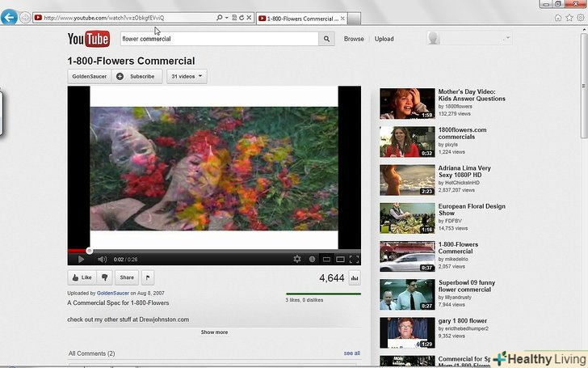This screenshot has width=588, height=368.
Task: Show video statistics chart icon
Action: coord(355,278)
